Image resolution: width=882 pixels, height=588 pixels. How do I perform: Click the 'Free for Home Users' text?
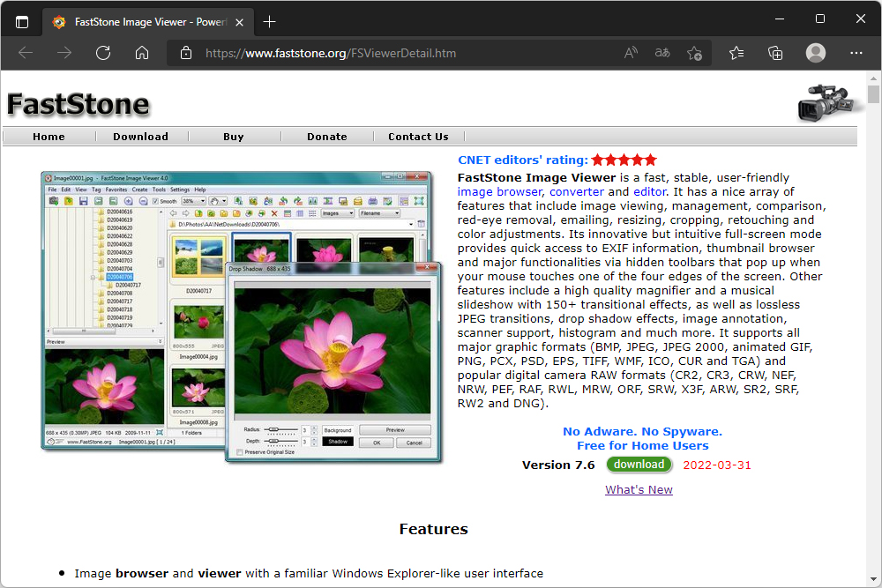642,445
